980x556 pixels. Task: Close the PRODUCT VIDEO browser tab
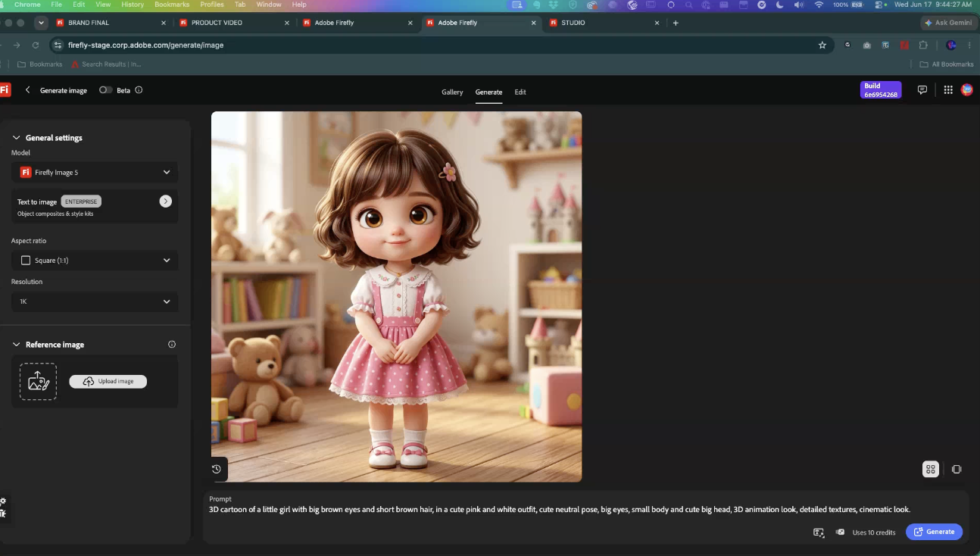(287, 23)
